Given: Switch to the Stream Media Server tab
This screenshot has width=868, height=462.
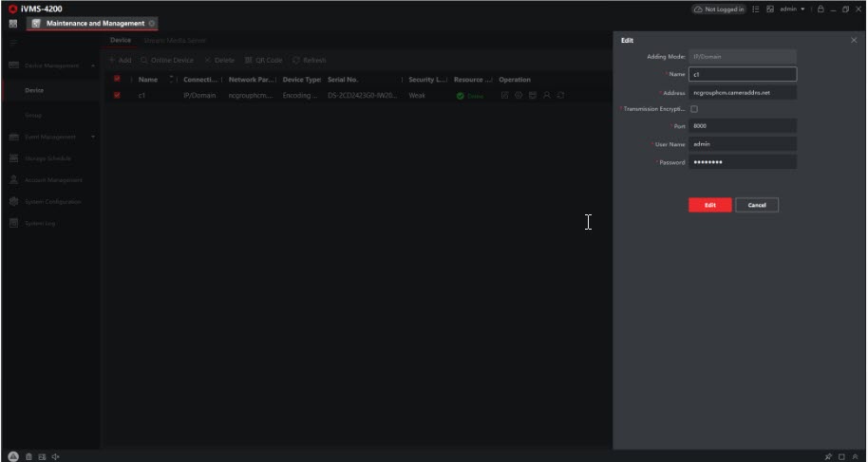Looking at the screenshot, I should point(174,40).
